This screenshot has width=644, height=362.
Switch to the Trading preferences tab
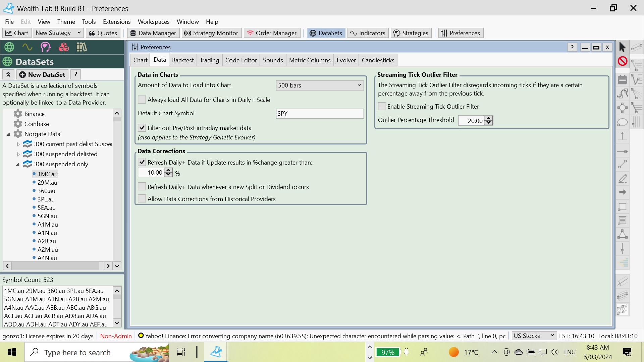tap(209, 60)
